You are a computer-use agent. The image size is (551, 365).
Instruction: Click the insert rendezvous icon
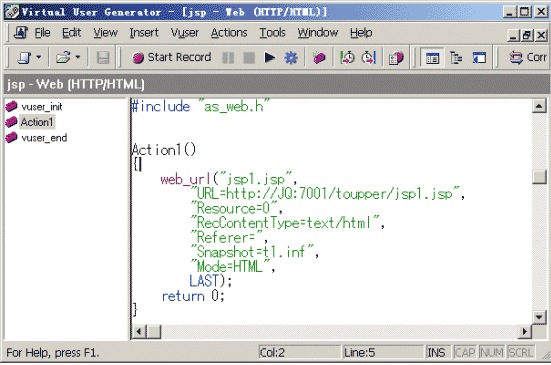pyautogui.click(x=396, y=57)
